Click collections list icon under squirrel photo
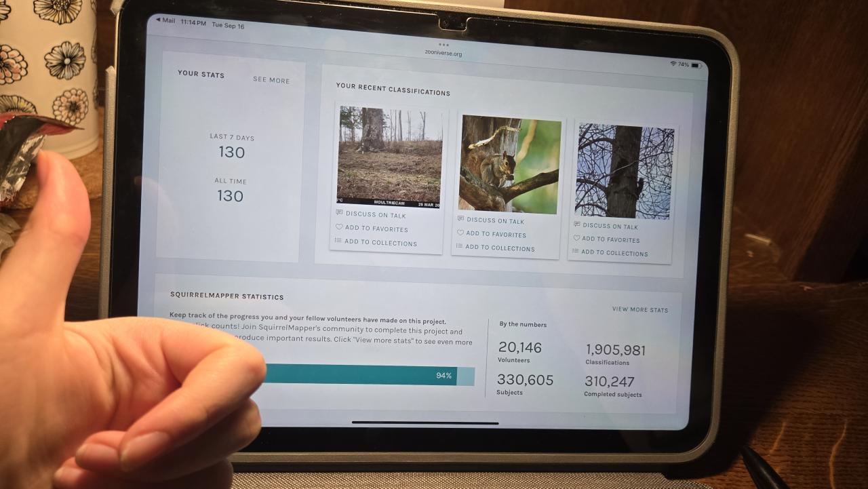Viewport: 868px width, 489px height. tap(460, 246)
